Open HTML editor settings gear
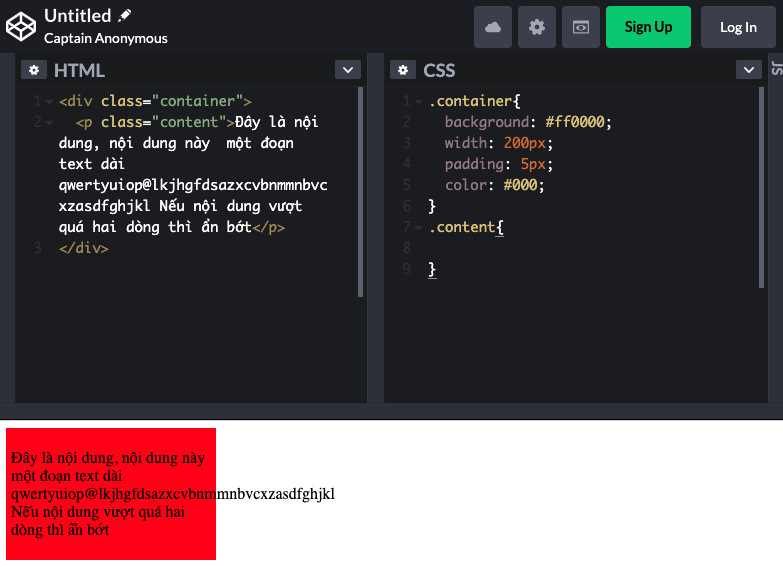The width and height of the screenshot is (783, 567). 34,70
